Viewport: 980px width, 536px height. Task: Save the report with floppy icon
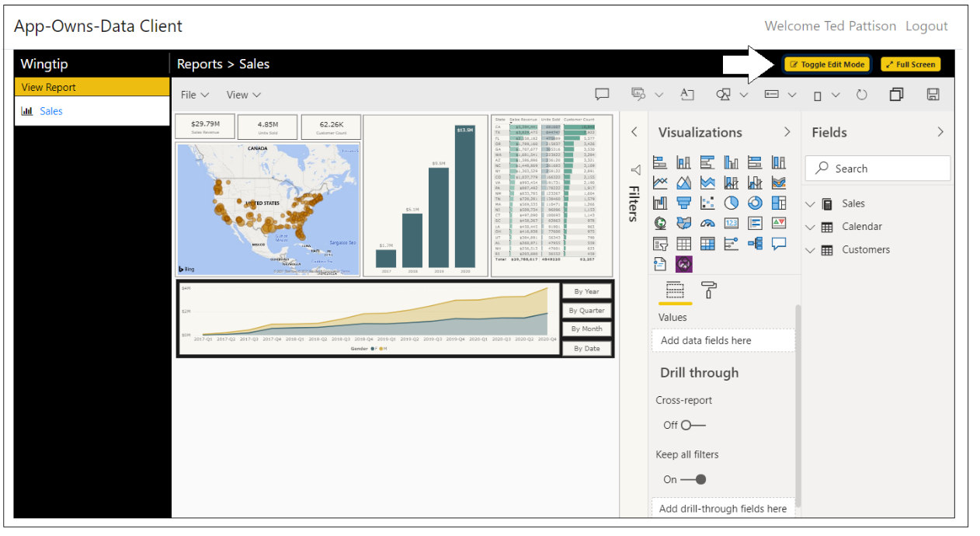click(x=933, y=95)
